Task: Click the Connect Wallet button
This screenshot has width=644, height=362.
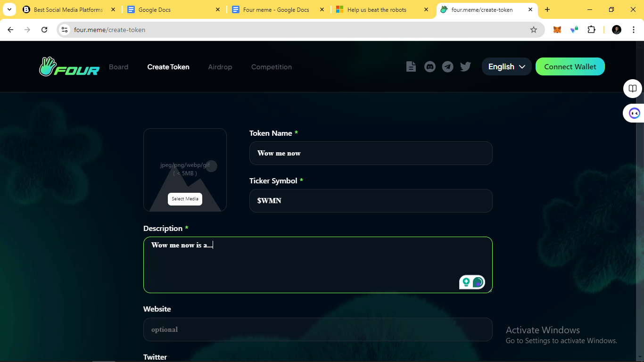Action: 570,66
